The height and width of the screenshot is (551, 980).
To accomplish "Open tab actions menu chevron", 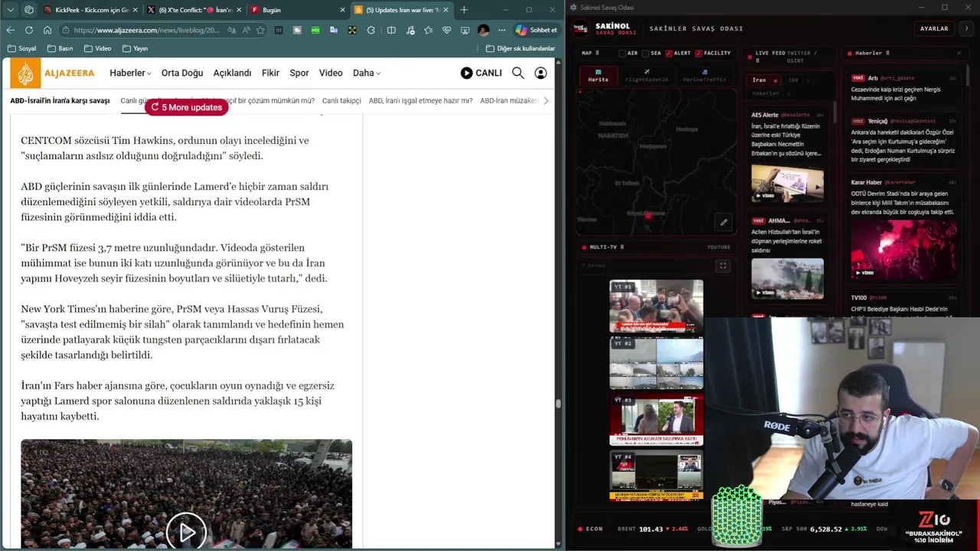I will pyautogui.click(x=10, y=10).
